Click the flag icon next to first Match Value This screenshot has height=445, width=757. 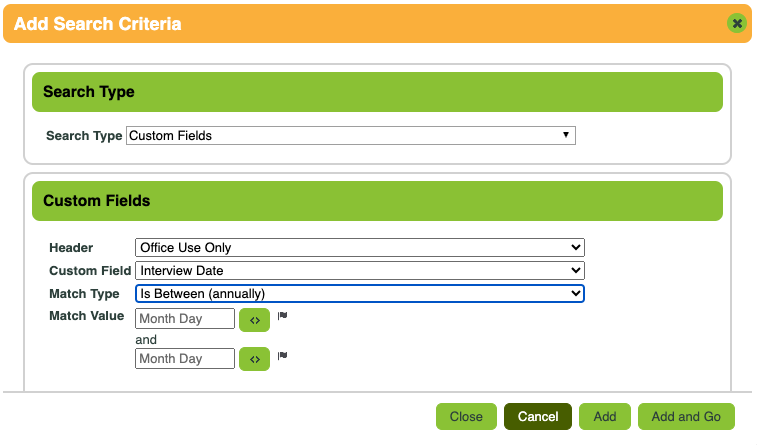(283, 316)
